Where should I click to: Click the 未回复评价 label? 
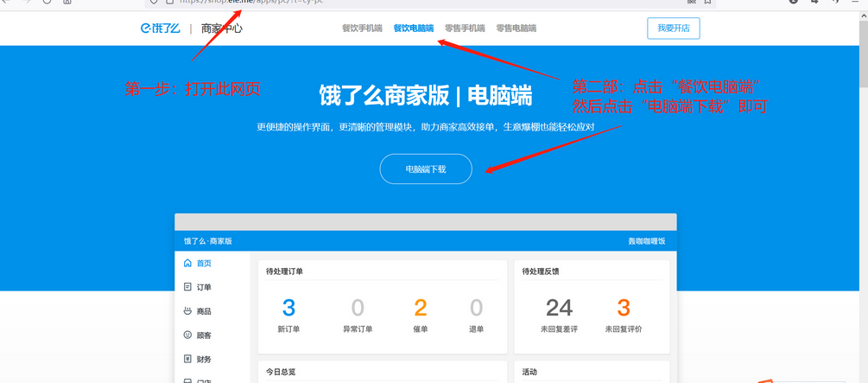click(624, 329)
